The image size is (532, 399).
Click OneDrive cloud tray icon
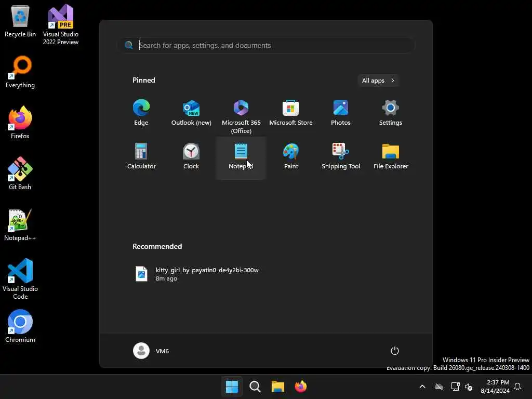coord(439,387)
